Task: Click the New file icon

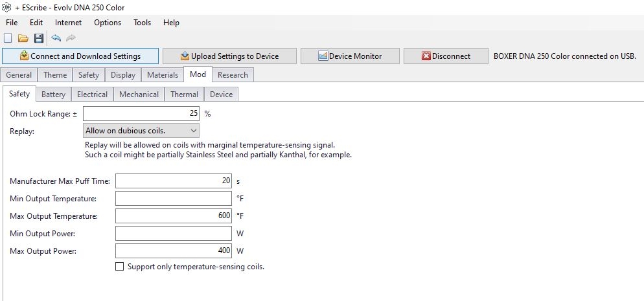Action: 8,38
